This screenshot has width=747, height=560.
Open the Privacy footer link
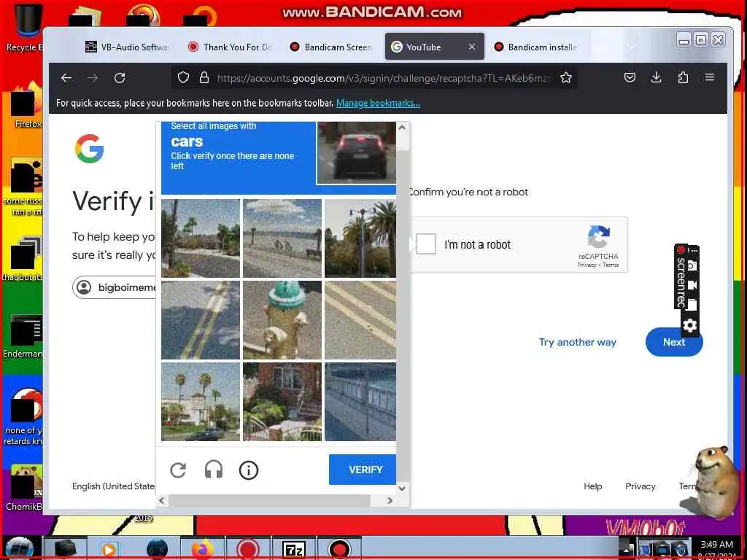click(x=640, y=486)
